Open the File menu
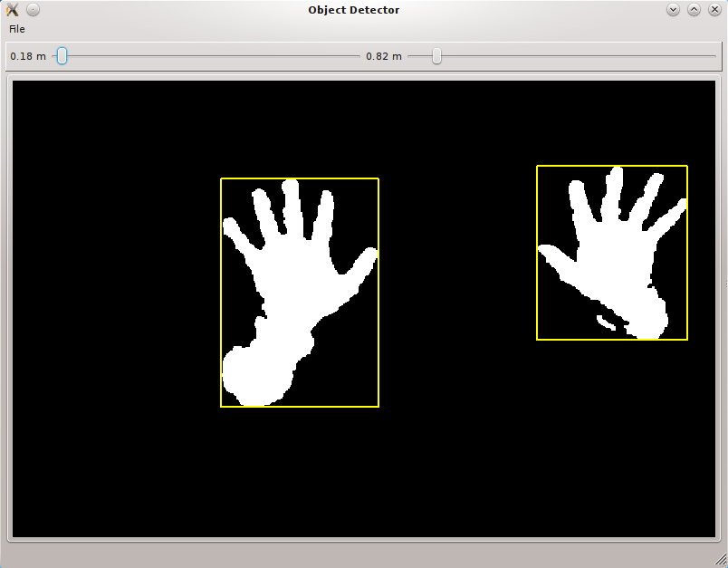The image size is (728, 568). pos(16,29)
